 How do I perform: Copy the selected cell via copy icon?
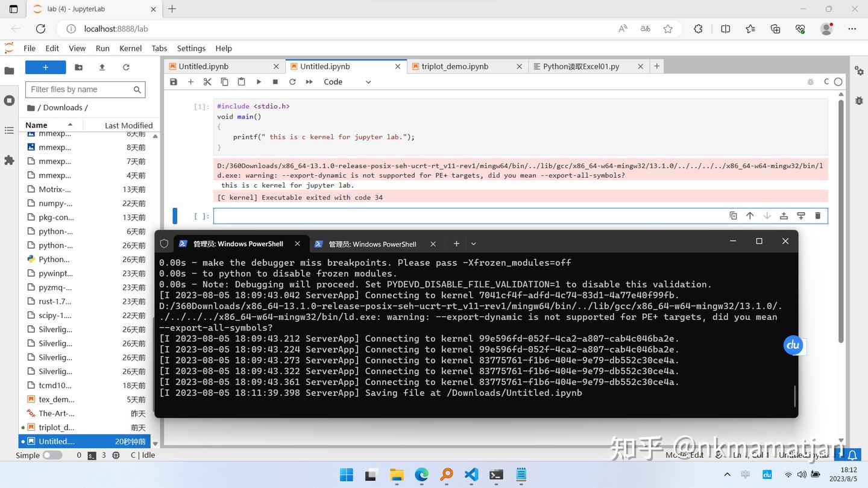pos(224,81)
